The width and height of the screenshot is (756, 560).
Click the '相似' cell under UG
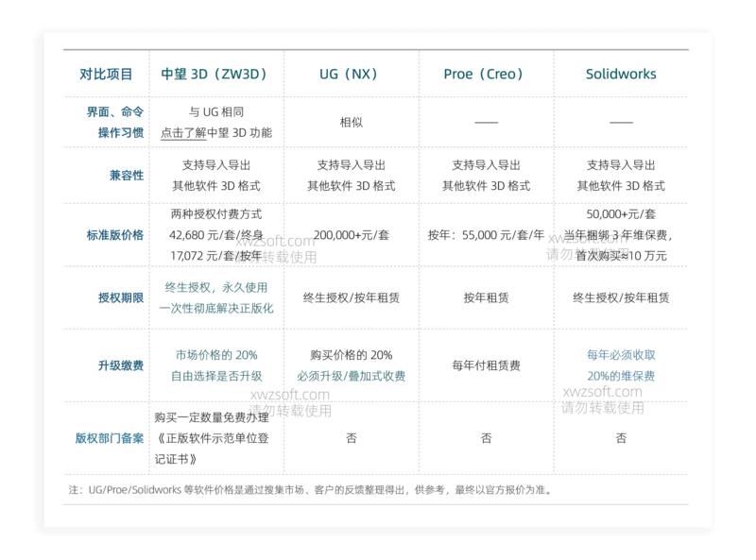pyautogui.click(x=351, y=123)
